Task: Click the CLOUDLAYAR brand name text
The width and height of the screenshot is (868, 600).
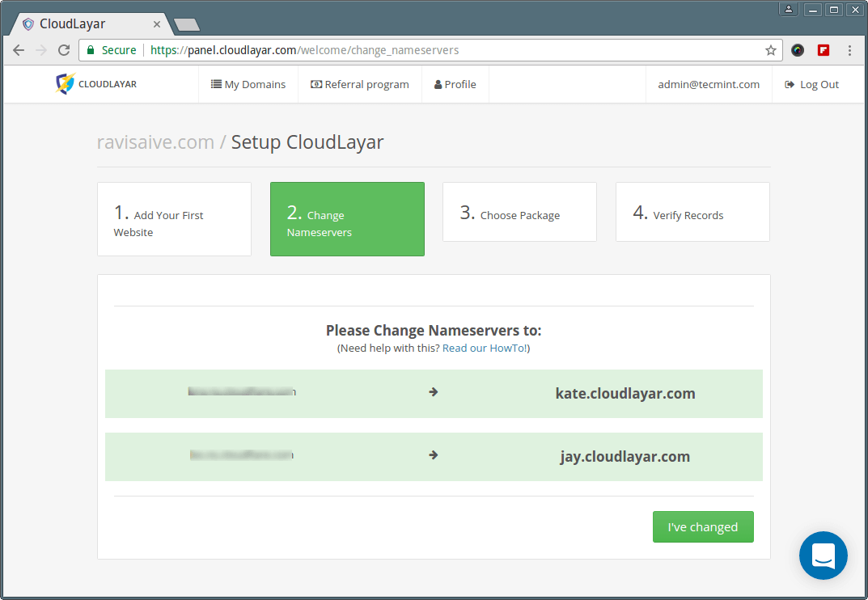Action: [108, 84]
